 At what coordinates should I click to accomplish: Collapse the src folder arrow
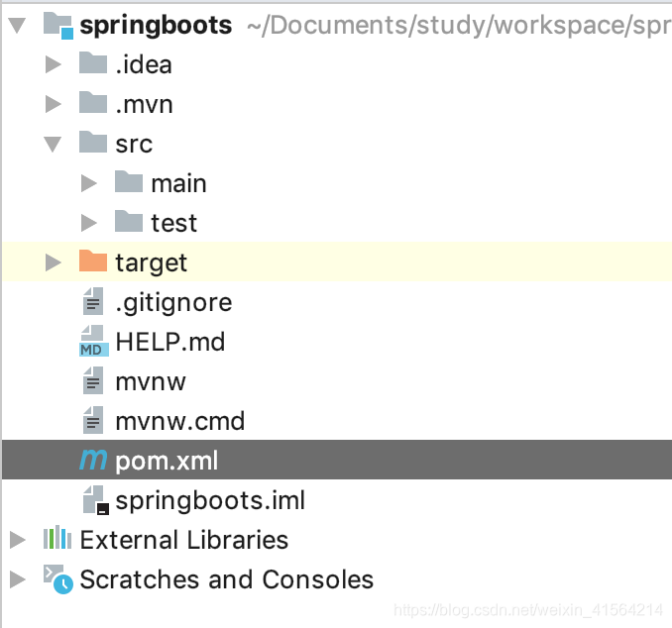[x=54, y=144]
